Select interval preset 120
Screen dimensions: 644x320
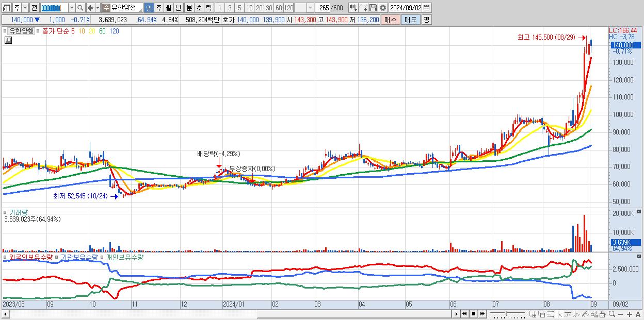coord(288,8)
